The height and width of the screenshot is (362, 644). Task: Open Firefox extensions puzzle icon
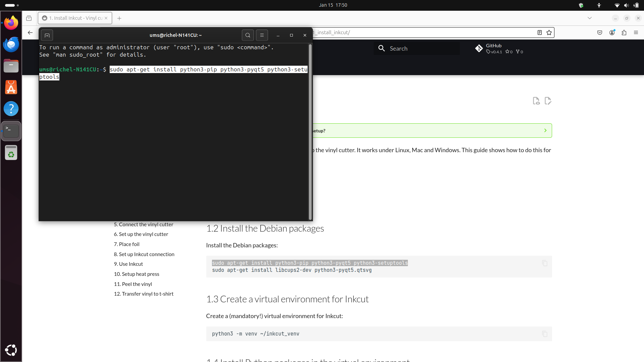click(x=624, y=33)
